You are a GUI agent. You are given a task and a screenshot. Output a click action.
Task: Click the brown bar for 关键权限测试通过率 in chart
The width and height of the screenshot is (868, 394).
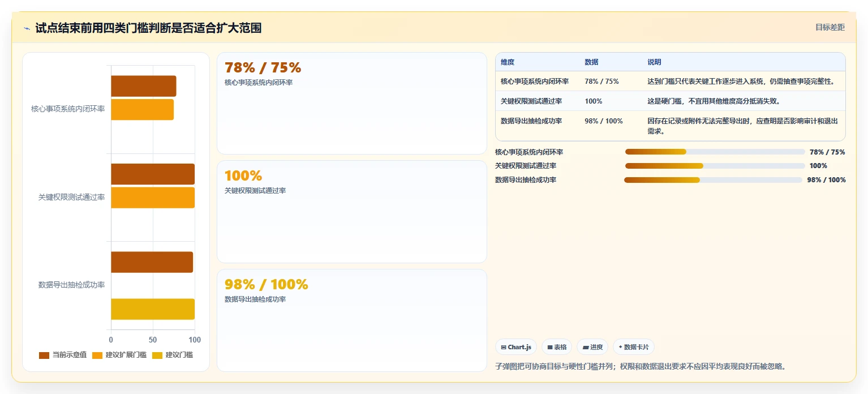click(x=153, y=174)
